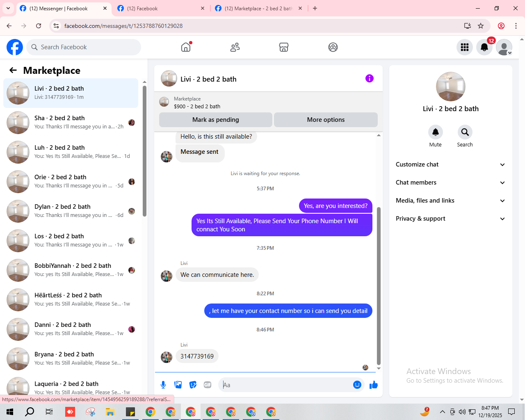Choose a GIF icon in composer
Viewport: 525px width, 420px height.
(x=208, y=385)
